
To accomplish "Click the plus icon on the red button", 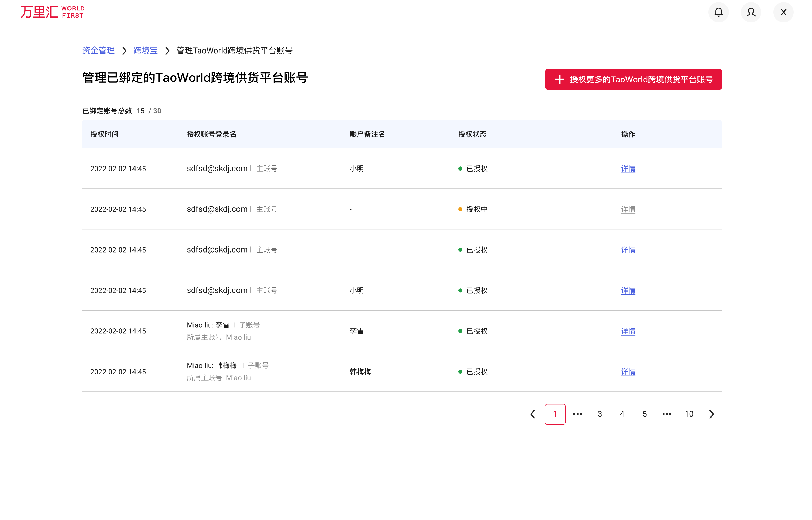I will (x=560, y=79).
